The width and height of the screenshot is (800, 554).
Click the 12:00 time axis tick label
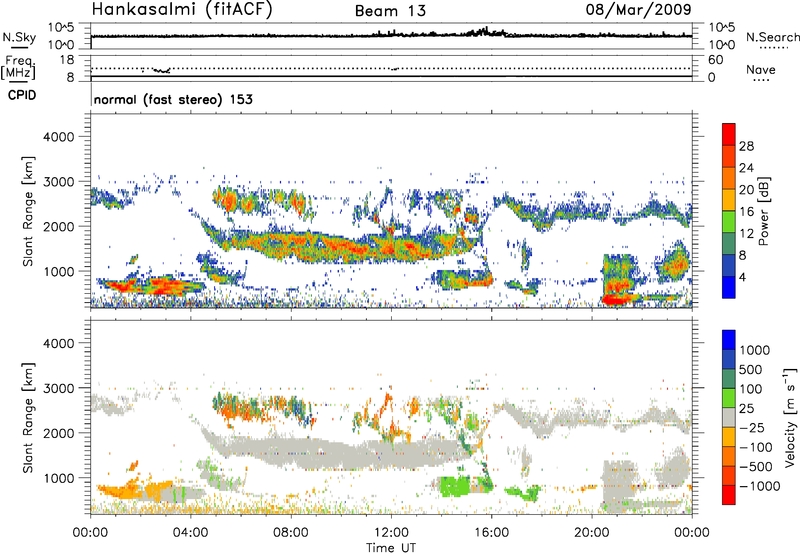point(391,533)
